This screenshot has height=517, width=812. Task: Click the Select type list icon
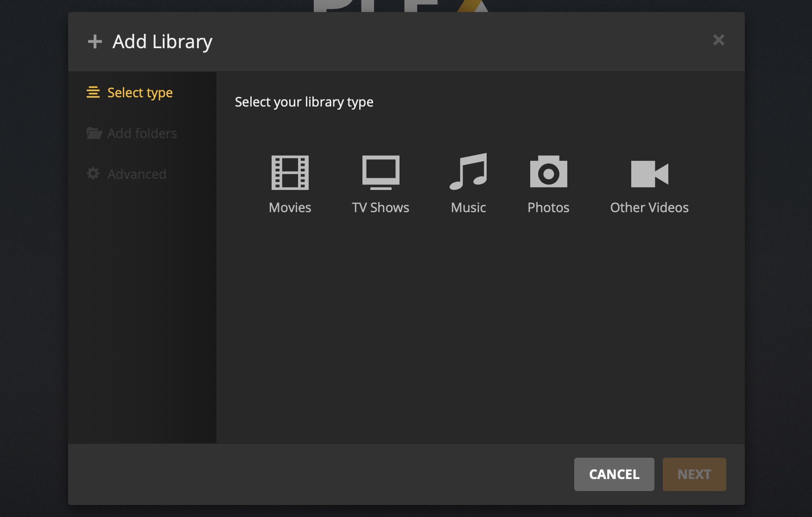(93, 93)
